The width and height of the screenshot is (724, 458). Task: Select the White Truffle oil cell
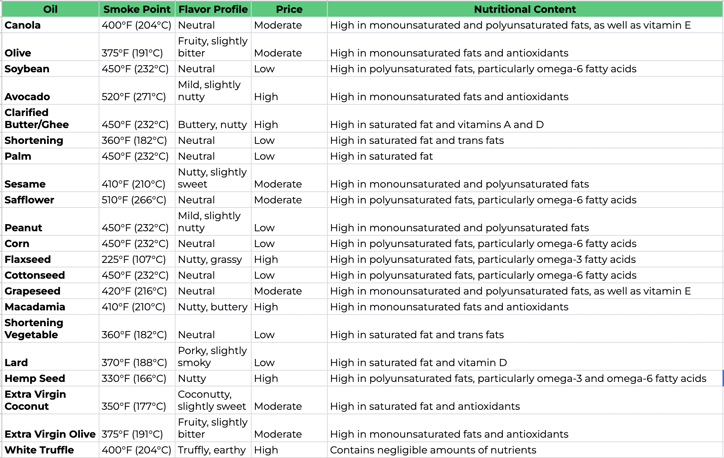pyautogui.click(x=50, y=450)
